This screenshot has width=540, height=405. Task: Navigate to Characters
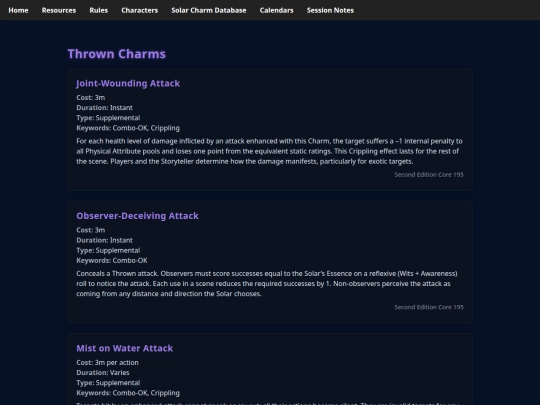tap(139, 10)
